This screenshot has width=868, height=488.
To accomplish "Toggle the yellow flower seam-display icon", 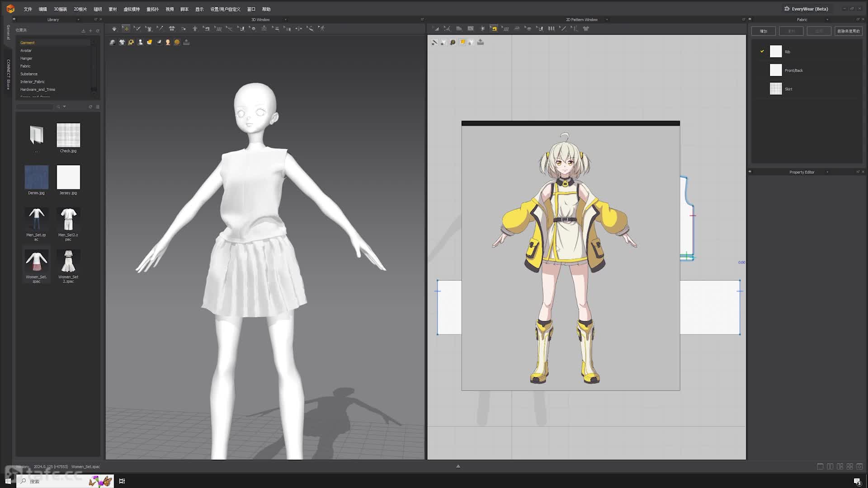I will pyautogui.click(x=131, y=42).
